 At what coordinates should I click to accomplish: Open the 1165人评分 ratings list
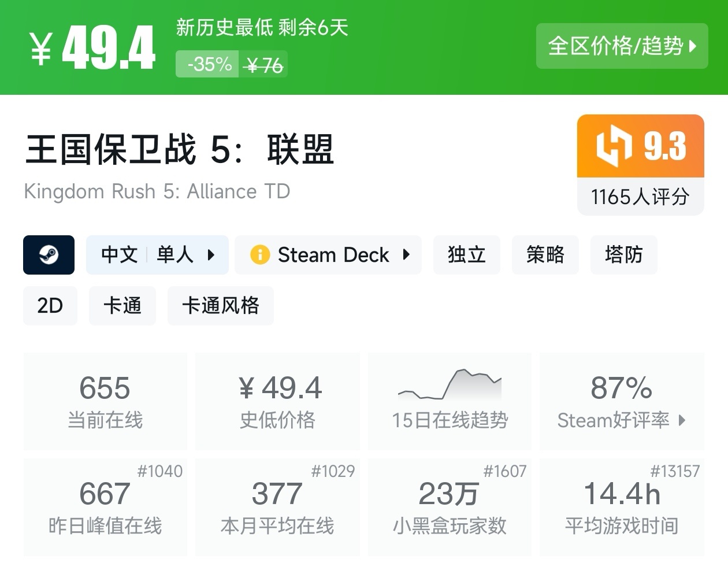(x=640, y=197)
